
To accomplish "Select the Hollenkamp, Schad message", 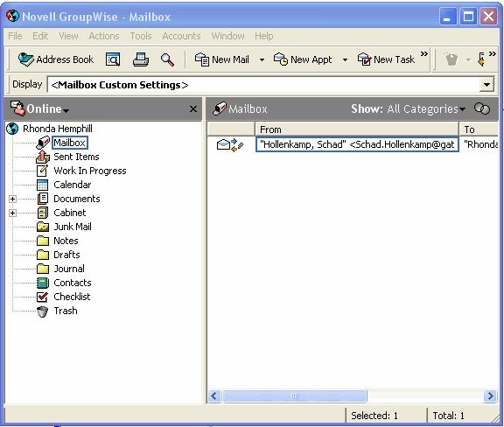I will point(357,144).
